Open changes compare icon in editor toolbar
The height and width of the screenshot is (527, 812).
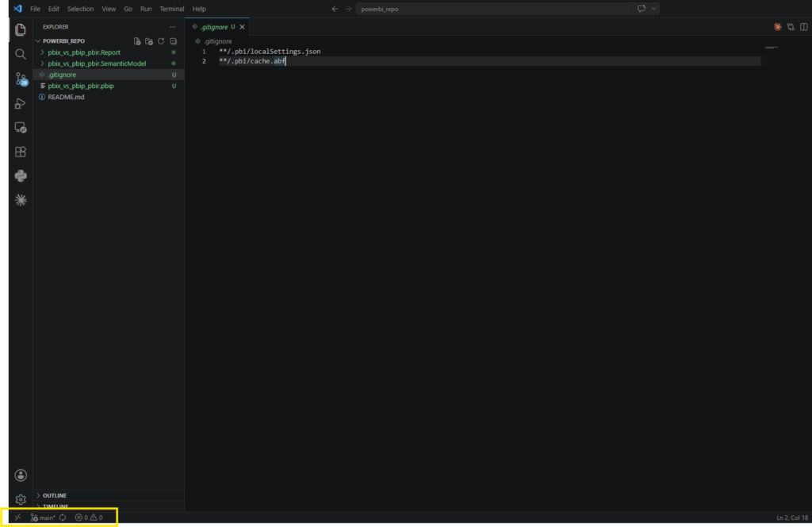pos(791,27)
